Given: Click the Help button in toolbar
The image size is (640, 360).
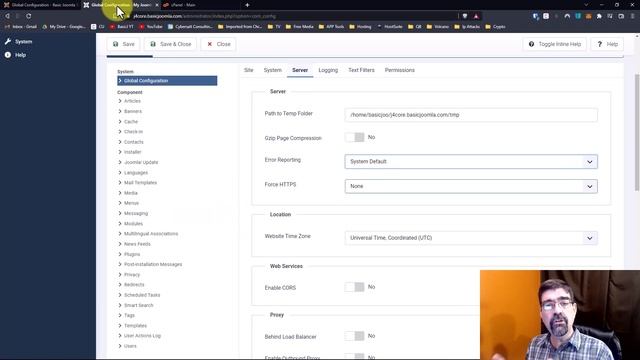Looking at the screenshot, I should (x=607, y=44).
